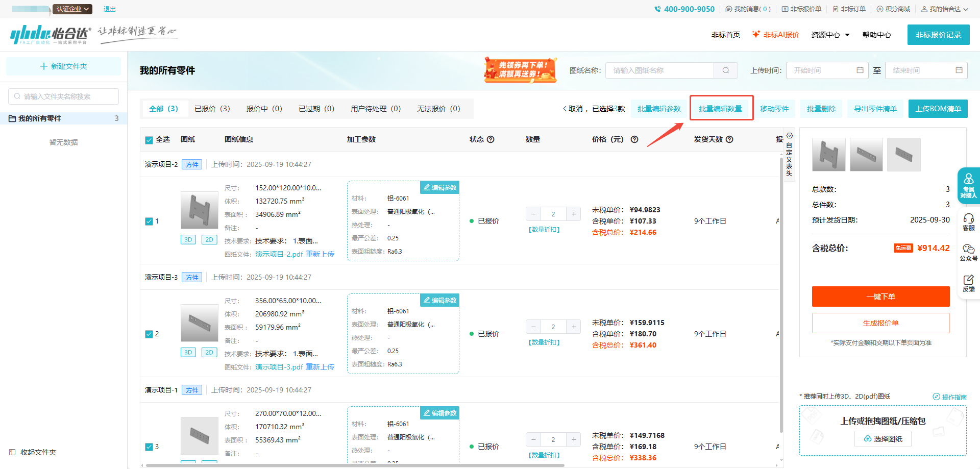Click the search magnifier icon for drawing name

click(725, 70)
